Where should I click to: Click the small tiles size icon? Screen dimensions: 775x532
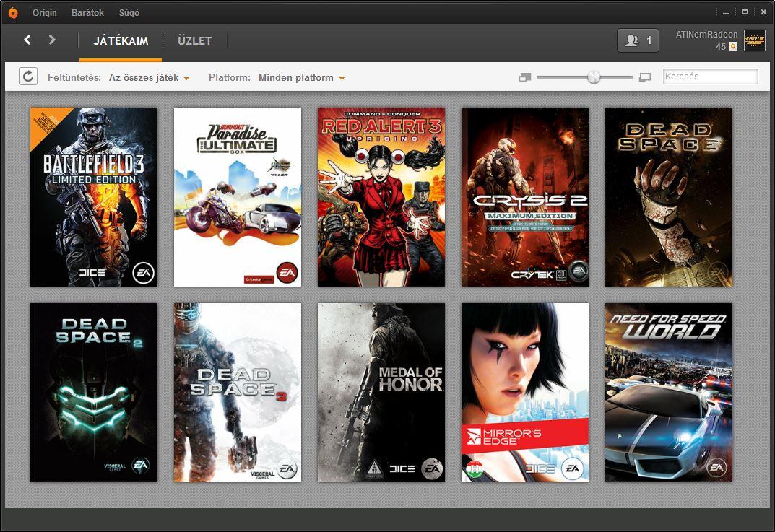pos(525,77)
